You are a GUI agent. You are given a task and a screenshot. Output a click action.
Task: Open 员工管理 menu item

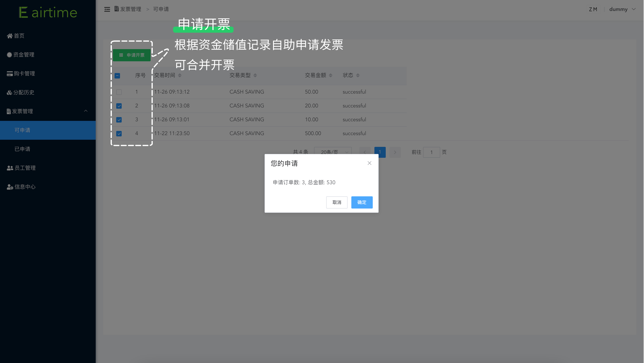48,168
